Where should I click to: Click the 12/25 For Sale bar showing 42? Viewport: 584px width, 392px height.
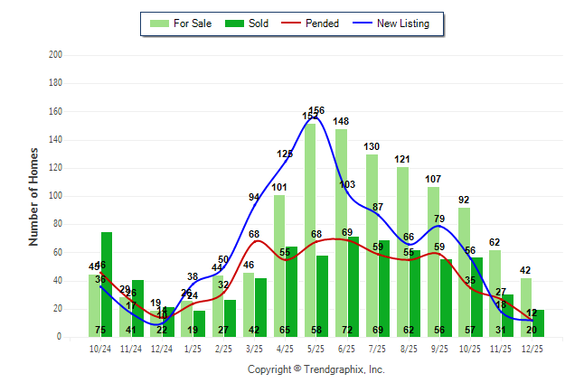point(526,307)
